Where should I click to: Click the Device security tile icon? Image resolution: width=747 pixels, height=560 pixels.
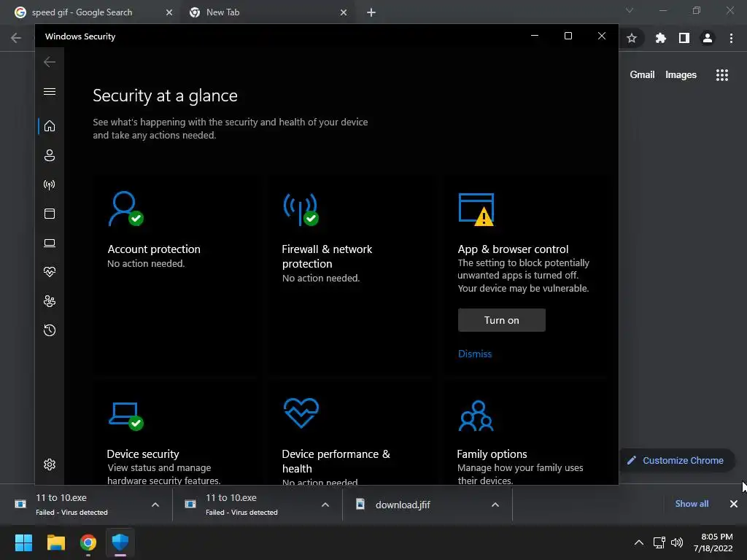click(x=125, y=416)
